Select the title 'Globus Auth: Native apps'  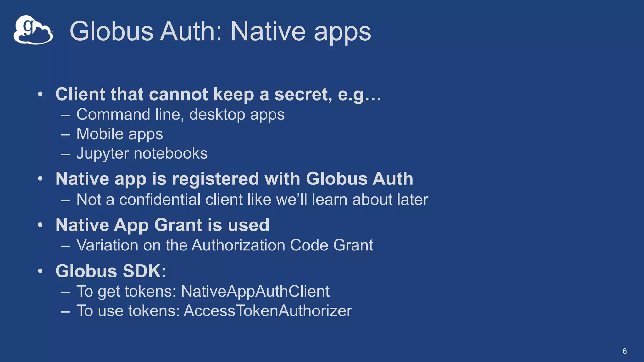220,32
